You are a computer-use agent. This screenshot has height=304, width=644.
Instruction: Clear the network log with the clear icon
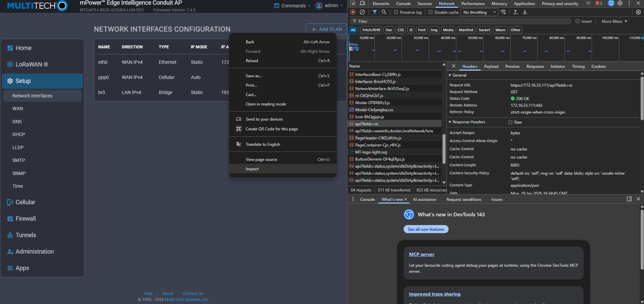coord(363,12)
